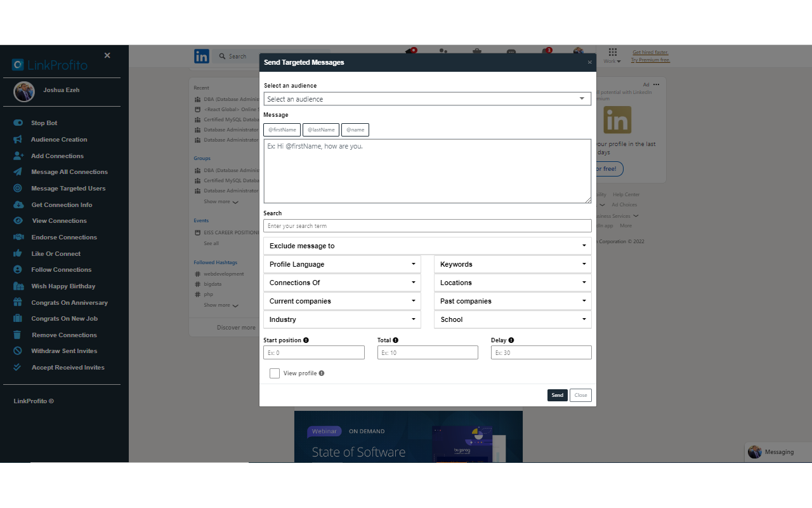The width and height of the screenshot is (812, 508).
Task: Click the add-person icon for Add Connections
Action: [18, 156]
